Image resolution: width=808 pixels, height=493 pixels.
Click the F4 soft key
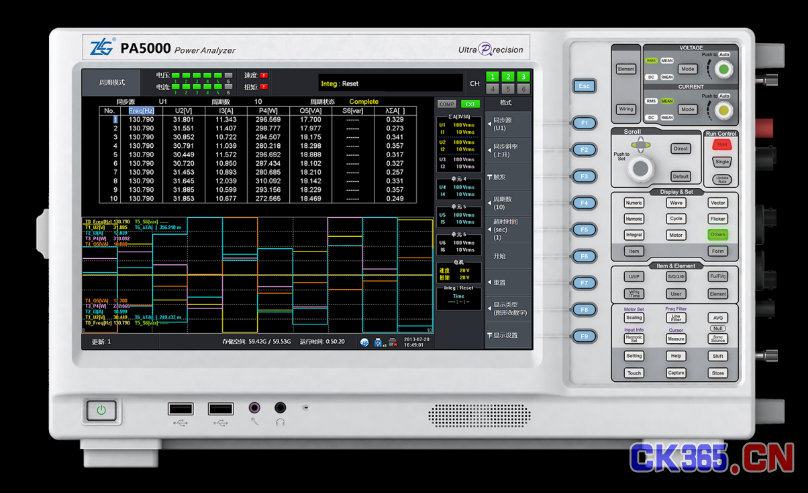[584, 203]
